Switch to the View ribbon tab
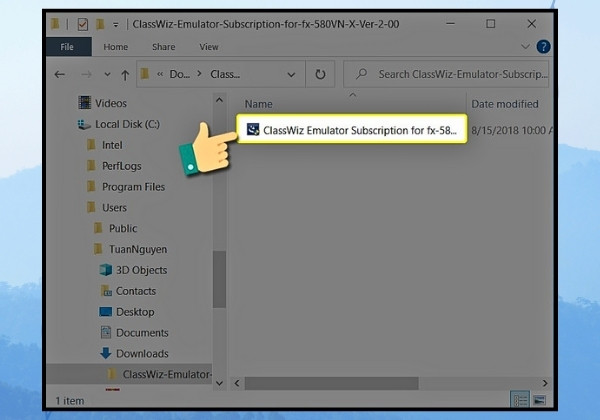The image size is (600, 420). click(209, 47)
